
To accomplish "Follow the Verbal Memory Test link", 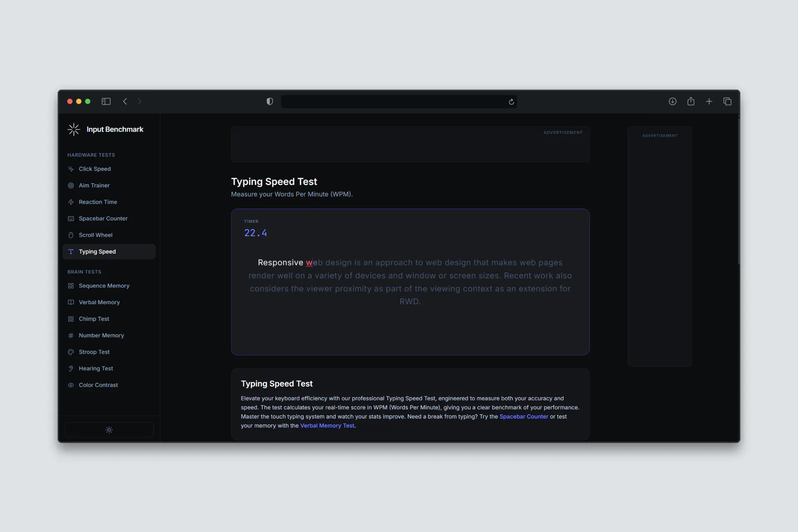I will (327, 426).
